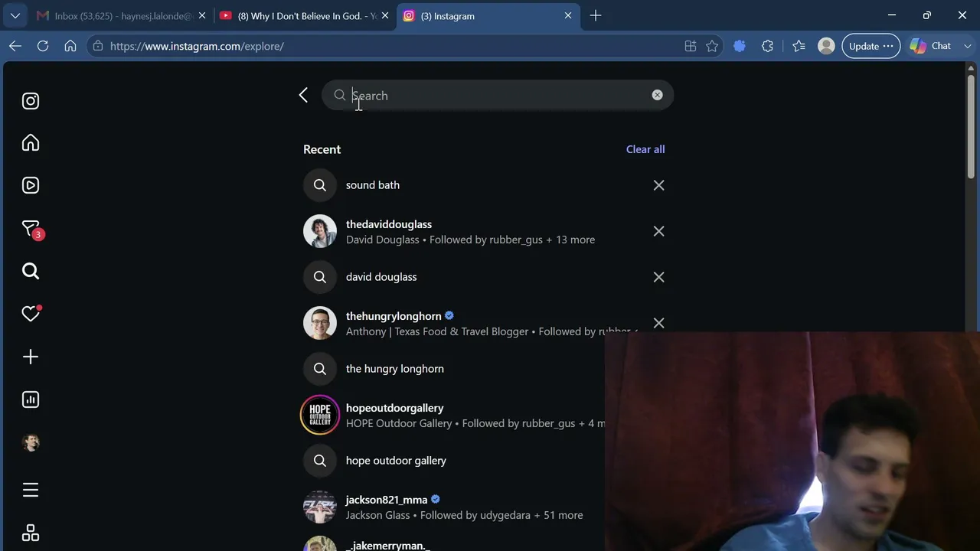Open the Dashboard chart icon in sidebar
This screenshot has height=551, width=980.
pyautogui.click(x=31, y=399)
